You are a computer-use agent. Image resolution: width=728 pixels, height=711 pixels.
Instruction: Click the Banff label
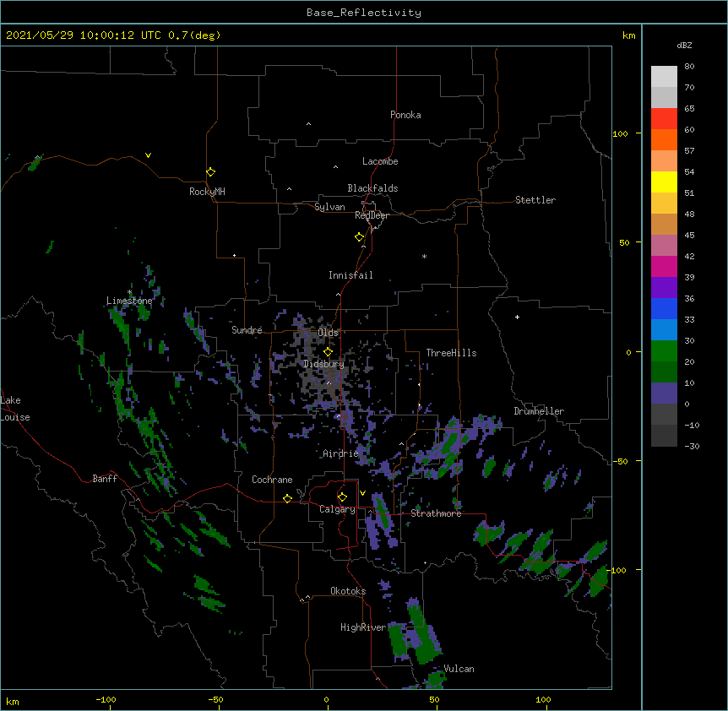(105, 479)
